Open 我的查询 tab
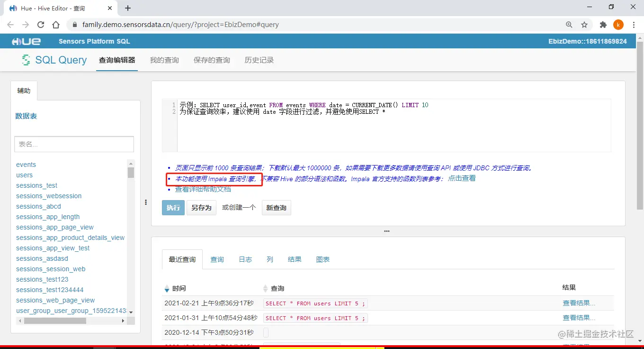This screenshot has width=644, height=349. click(x=164, y=60)
